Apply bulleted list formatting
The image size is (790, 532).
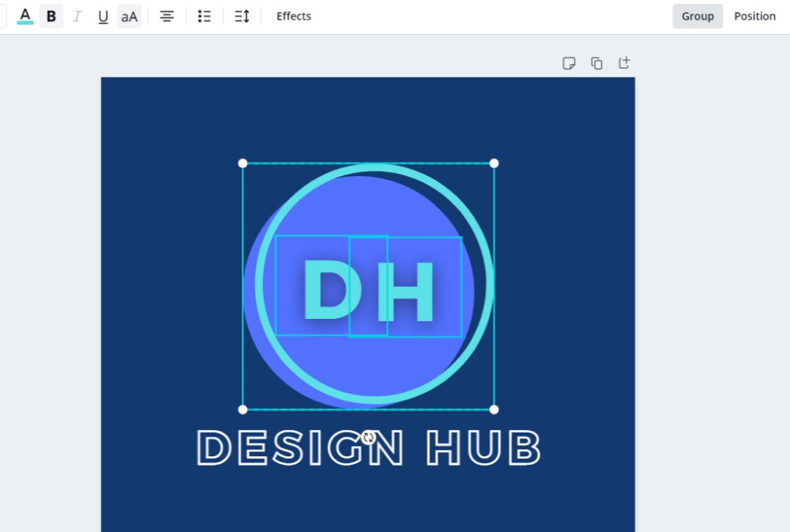[204, 16]
